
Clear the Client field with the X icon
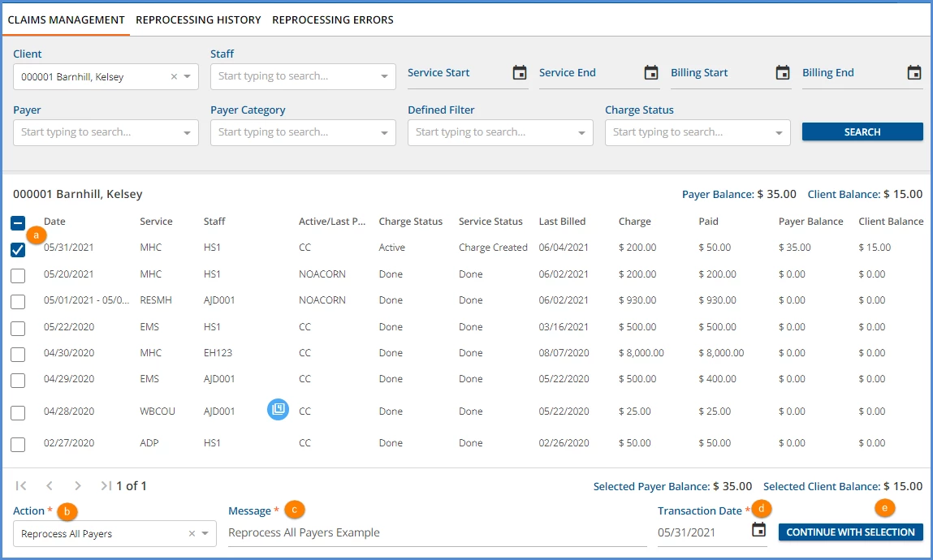coord(174,76)
